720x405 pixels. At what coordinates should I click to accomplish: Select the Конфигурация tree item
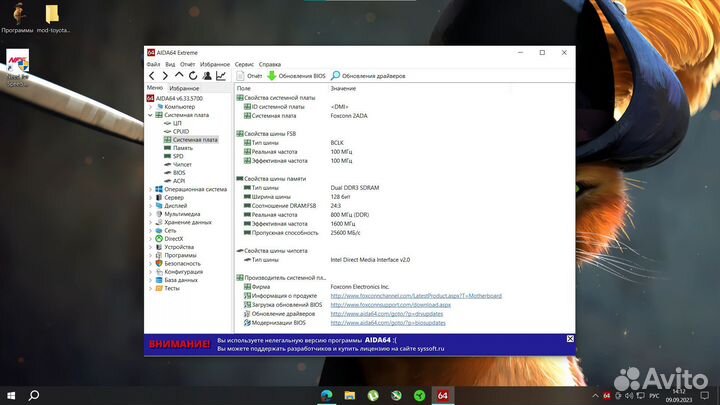(x=179, y=272)
